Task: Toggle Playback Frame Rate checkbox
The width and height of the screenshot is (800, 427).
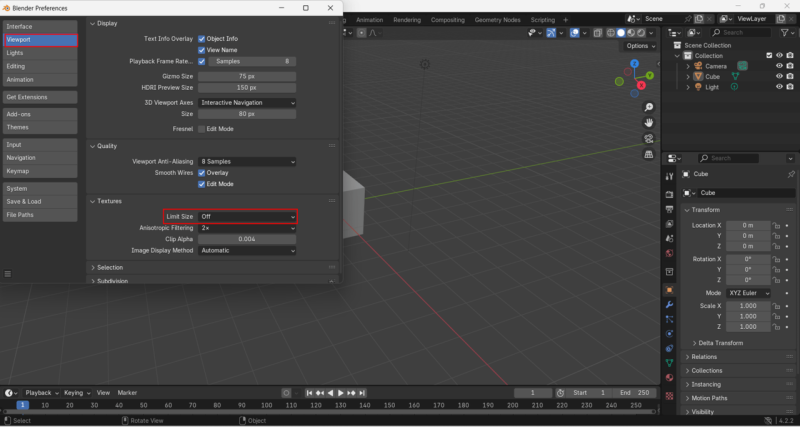Action: [x=202, y=61]
